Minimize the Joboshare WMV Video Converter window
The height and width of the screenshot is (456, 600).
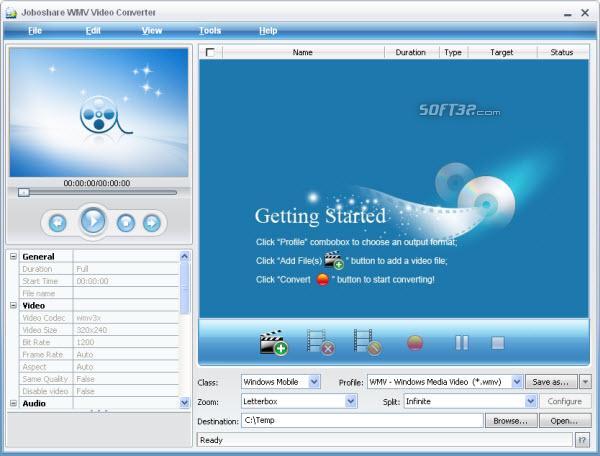567,13
